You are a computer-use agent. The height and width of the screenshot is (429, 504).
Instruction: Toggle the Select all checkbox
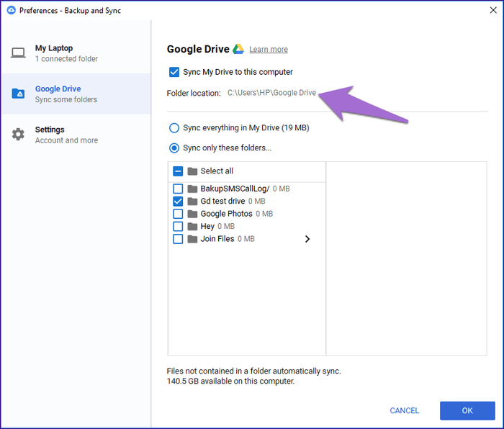click(x=178, y=171)
